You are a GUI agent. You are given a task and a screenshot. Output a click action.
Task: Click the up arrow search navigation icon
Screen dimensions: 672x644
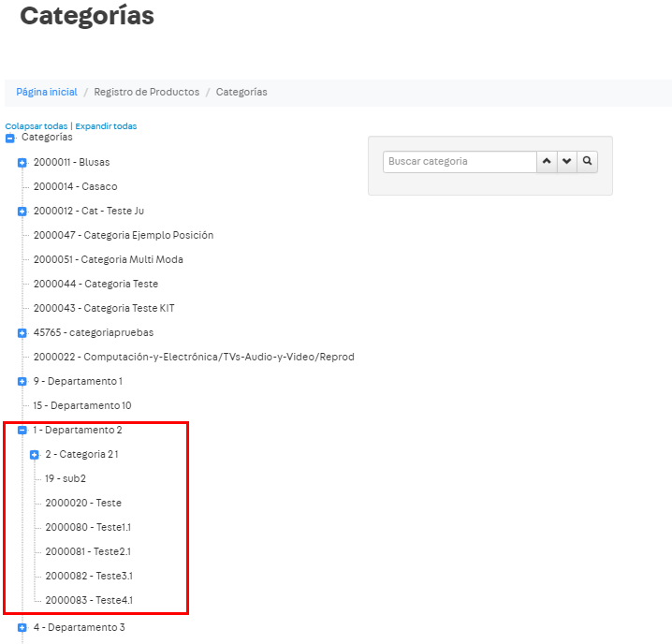click(x=547, y=161)
